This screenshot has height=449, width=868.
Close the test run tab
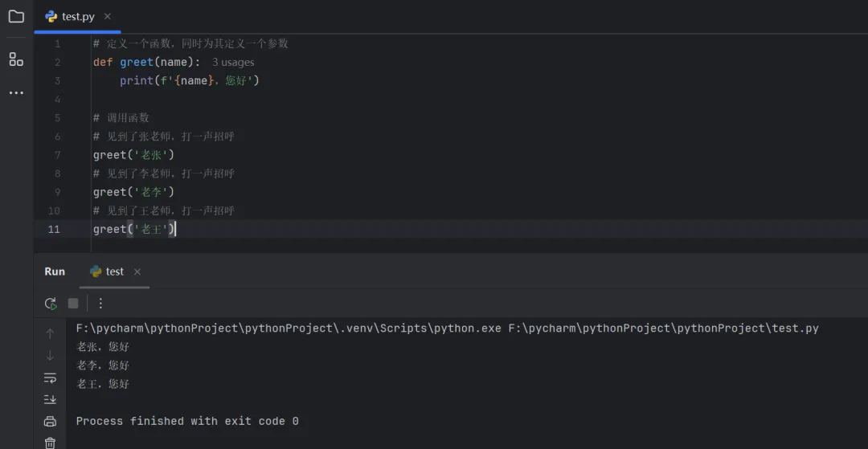[x=137, y=271]
